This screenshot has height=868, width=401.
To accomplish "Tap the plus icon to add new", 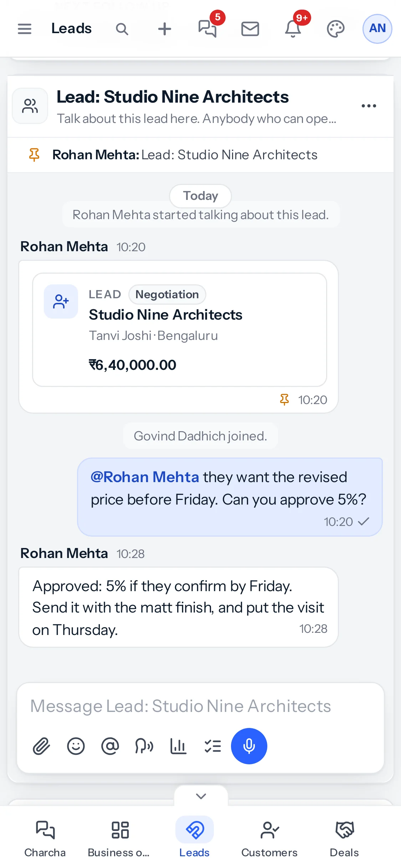I will tap(165, 29).
